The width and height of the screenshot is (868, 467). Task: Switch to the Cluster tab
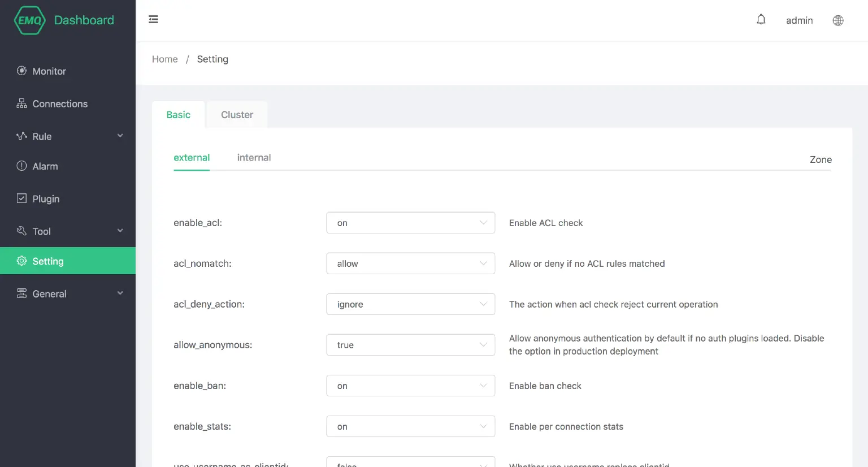point(237,115)
